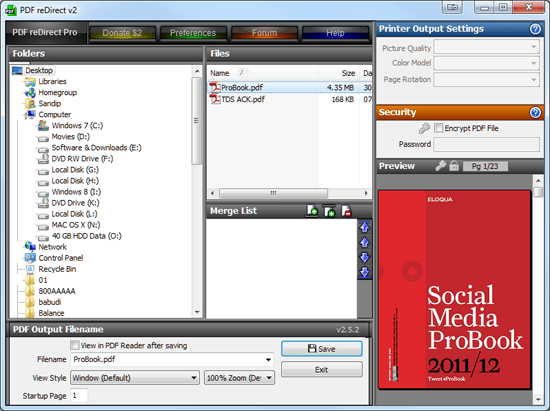Move merge item to bottom arrow
The width and height of the screenshot is (550, 411).
[365, 272]
